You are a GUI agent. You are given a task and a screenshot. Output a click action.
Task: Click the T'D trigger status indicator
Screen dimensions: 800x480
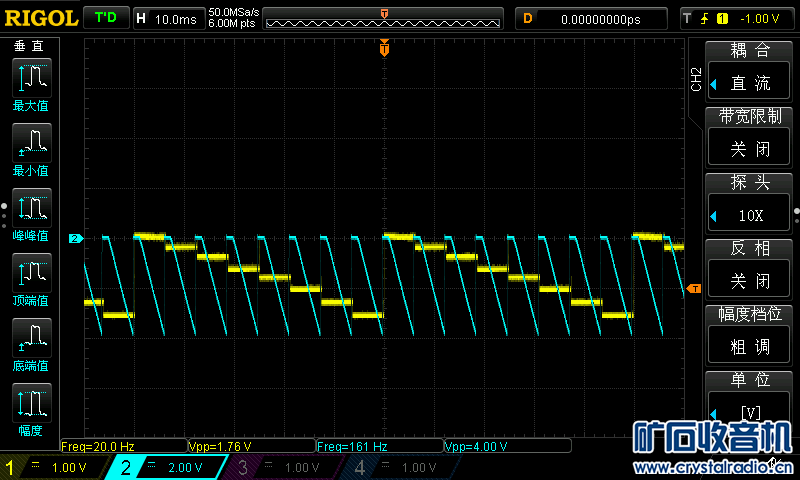pos(105,18)
